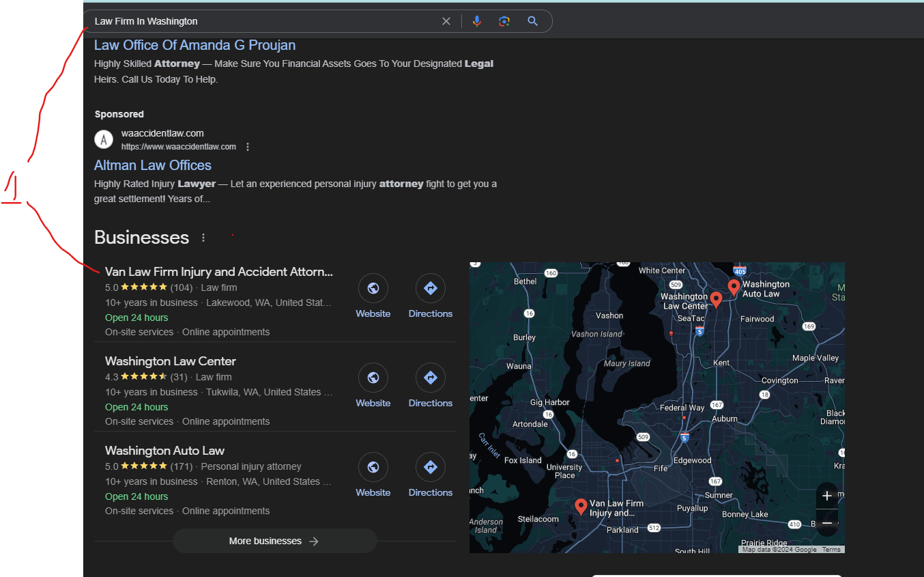
Task: Click the Van Law Firm map pin
Action: 581,507
